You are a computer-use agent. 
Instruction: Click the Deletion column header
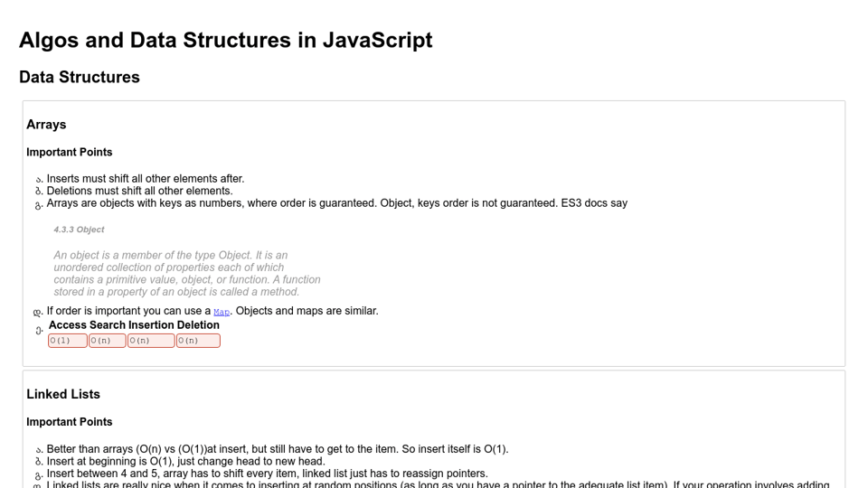(198, 325)
